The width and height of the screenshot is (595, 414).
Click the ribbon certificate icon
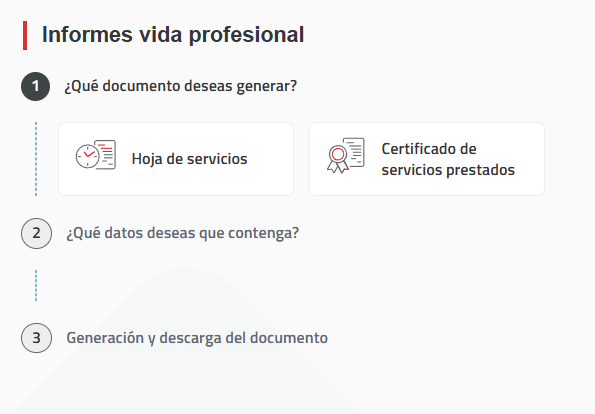point(346,156)
